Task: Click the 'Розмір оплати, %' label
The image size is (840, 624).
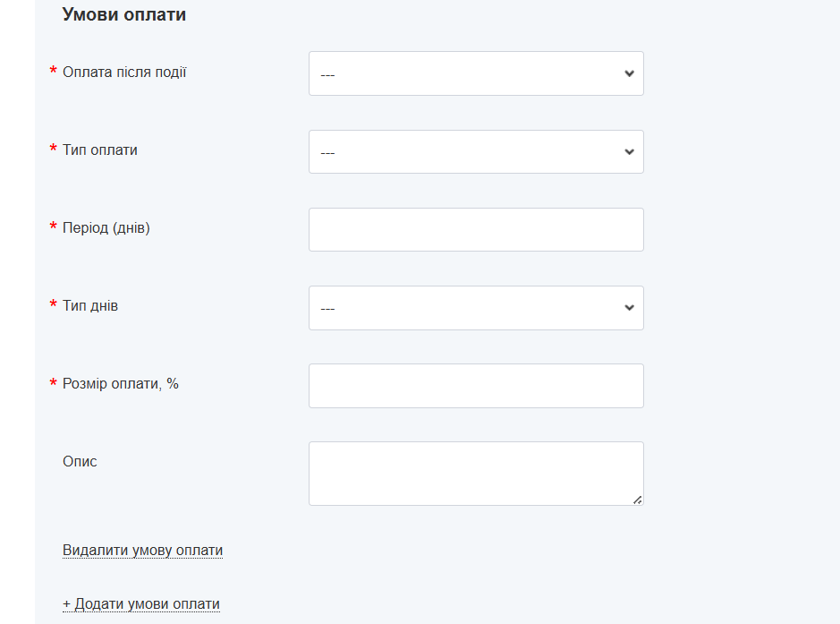Action: 121,384
